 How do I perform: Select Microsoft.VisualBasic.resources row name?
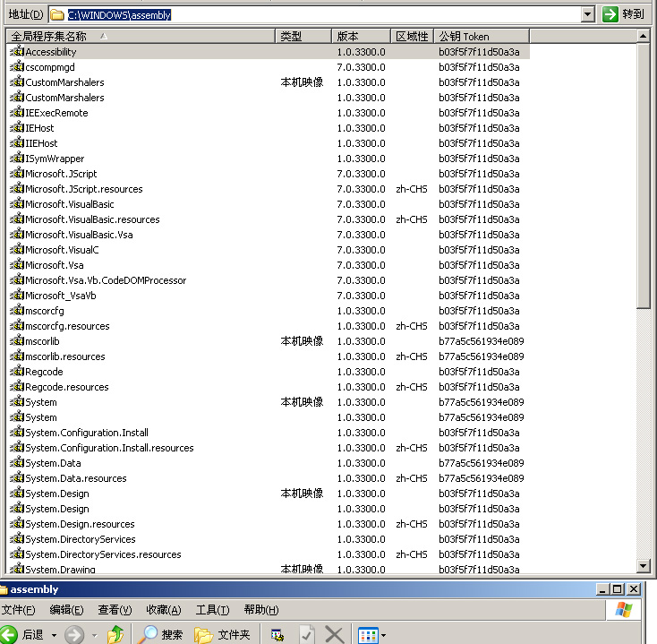pos(92,219)
